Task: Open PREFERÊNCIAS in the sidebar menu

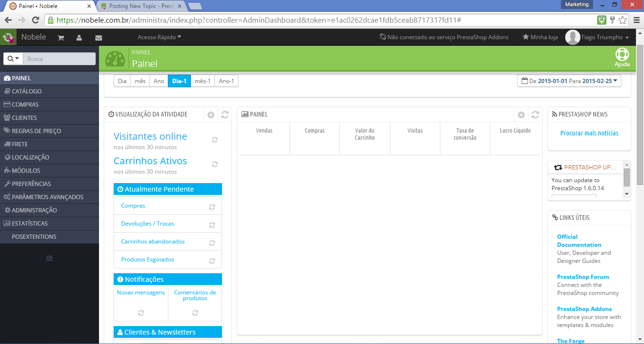Action: pyautogui.click(x=50, y=184)
